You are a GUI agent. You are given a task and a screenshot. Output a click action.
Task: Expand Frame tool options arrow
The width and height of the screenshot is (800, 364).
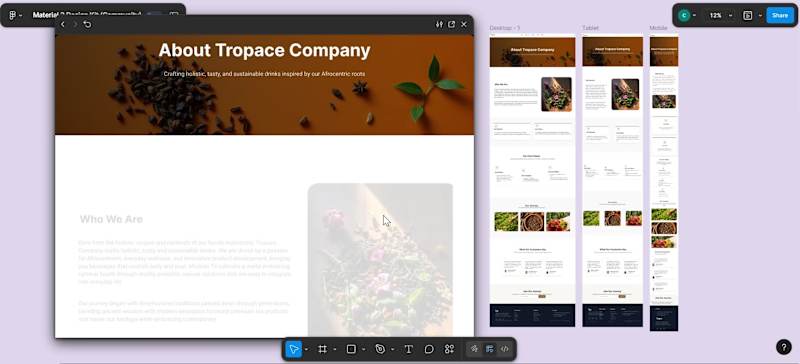tap(335, 349)
